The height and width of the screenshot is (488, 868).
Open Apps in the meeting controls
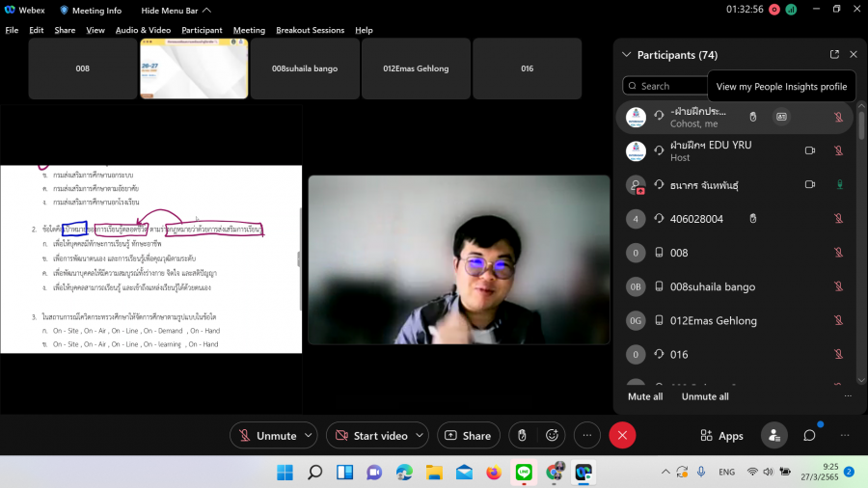(721, 436)
